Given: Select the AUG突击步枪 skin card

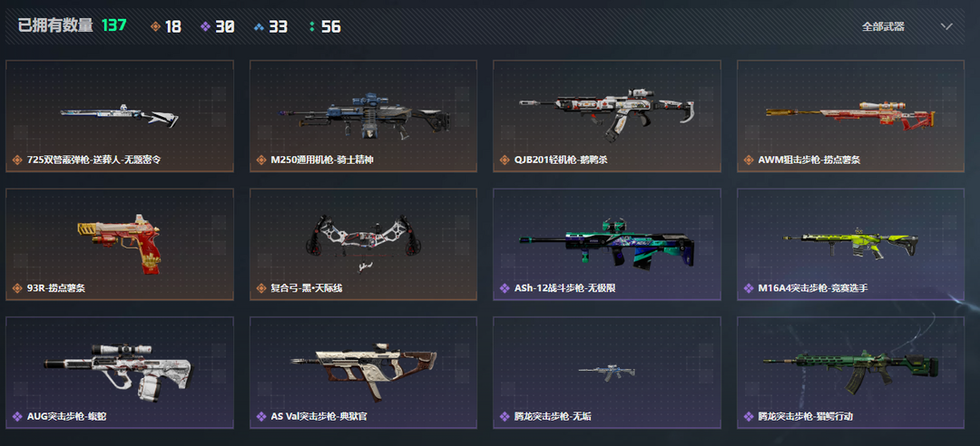Looking at the screenshot, I should click(120, 373).
